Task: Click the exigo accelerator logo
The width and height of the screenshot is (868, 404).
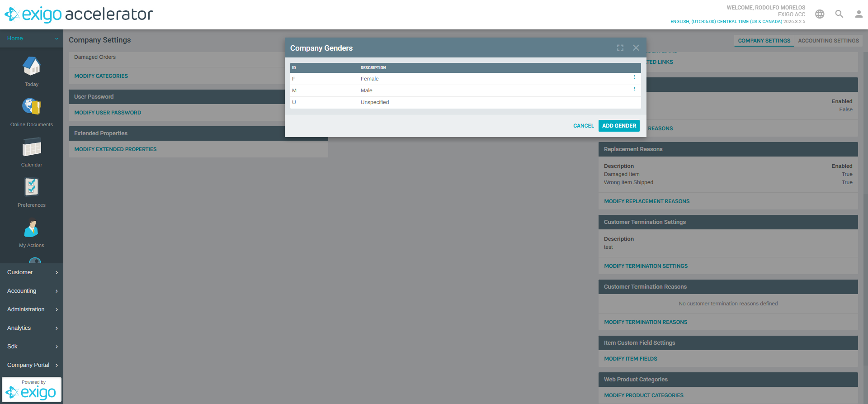Action: [79, 14]
